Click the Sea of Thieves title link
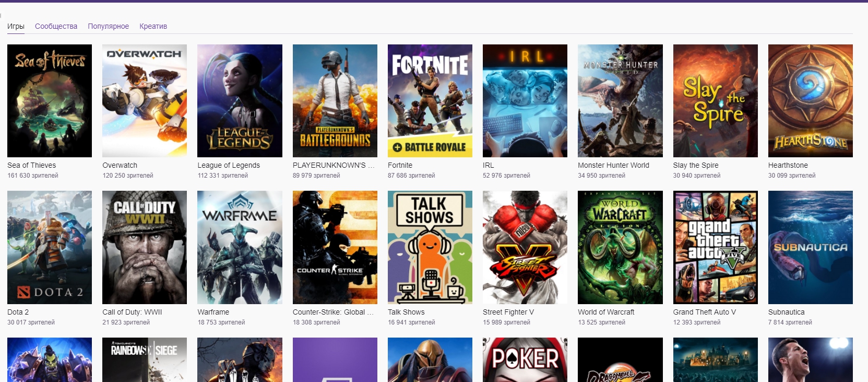Viewport: 868px width, 382px height. pos(31,165)
